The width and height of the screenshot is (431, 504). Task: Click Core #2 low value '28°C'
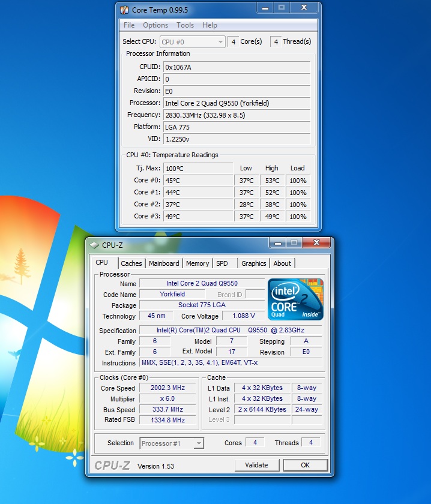[246, 205]
